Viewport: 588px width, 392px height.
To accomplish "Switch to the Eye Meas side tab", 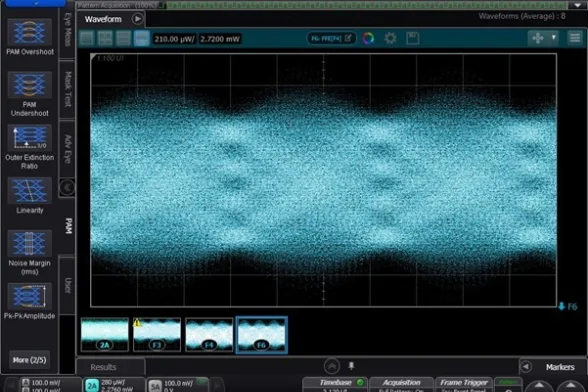I will [68, 30].
